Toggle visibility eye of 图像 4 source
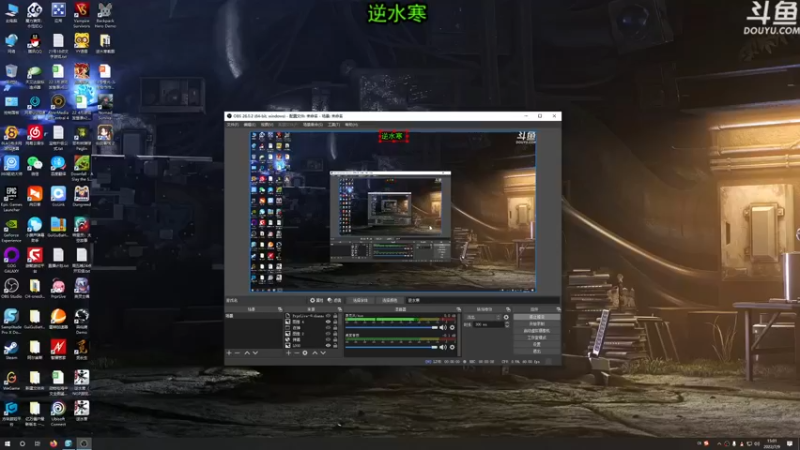 tap(329, 322)
